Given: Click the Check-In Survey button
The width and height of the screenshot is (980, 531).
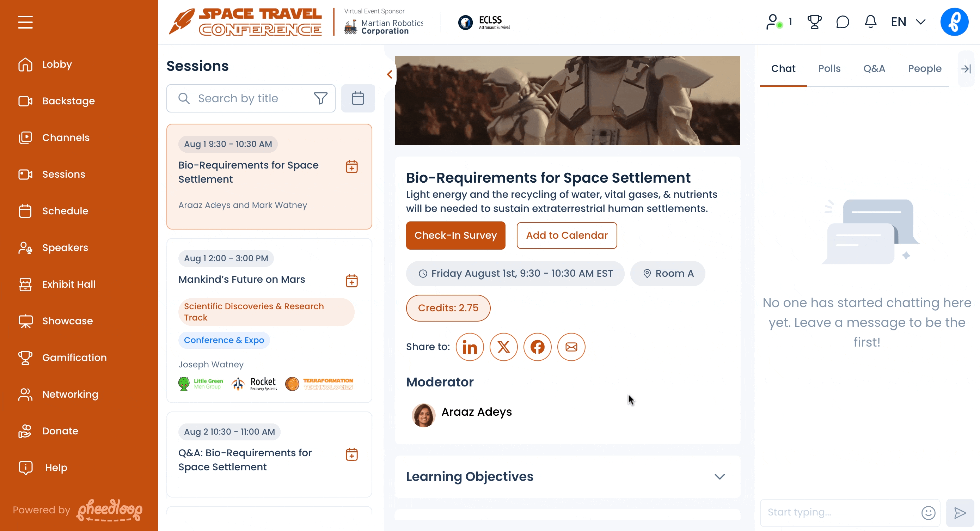Looking at the screenshot, I should pyautogui.click(x=455, y=235).
